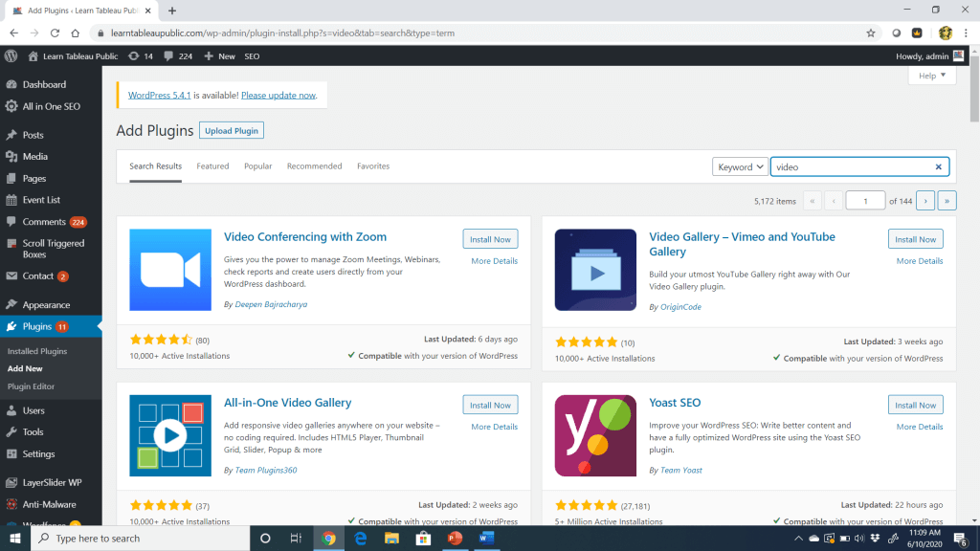Open the Windows Start menu

pyautogui.click(x=15, y=538)
